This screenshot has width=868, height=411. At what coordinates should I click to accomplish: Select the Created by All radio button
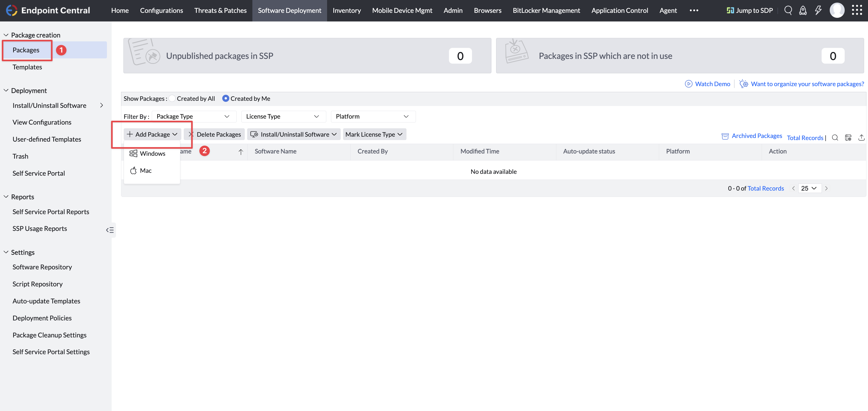[172, 98]
